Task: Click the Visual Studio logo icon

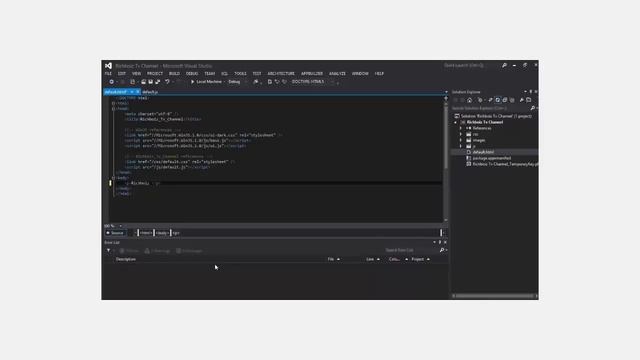Action: coord(108,66)
